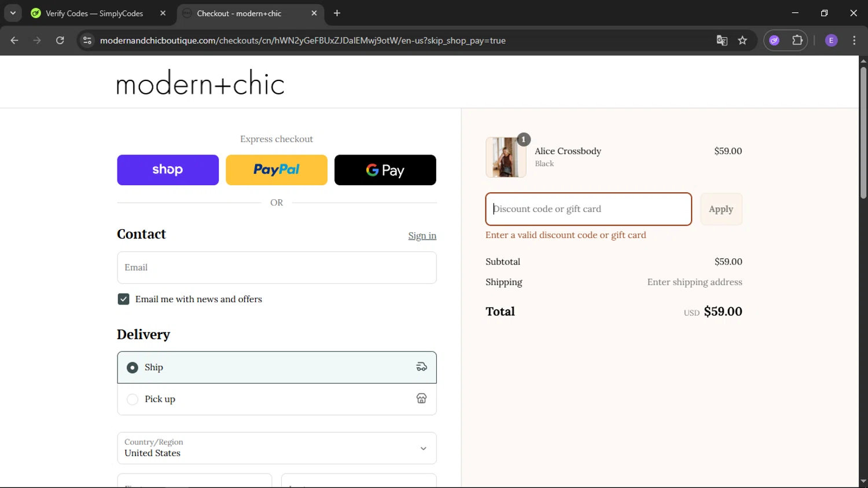The height and width of the screenshot is (488, 868).
Task: Pay with the Shop Pay button
Action: [x=168, y=170]
